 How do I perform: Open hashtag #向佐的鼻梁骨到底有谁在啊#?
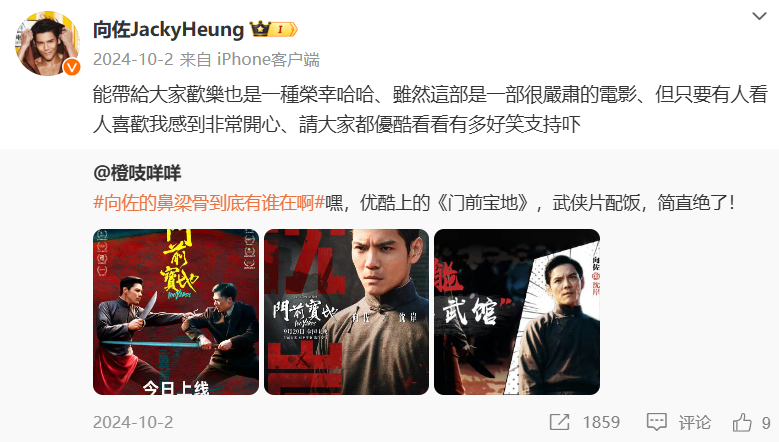point(209,203)
